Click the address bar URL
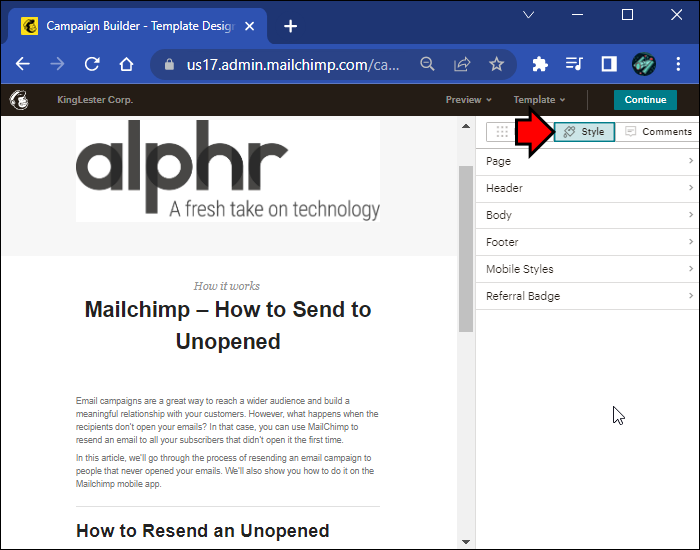Viewport: 700px width, 550px height. (x=293, y=65)
